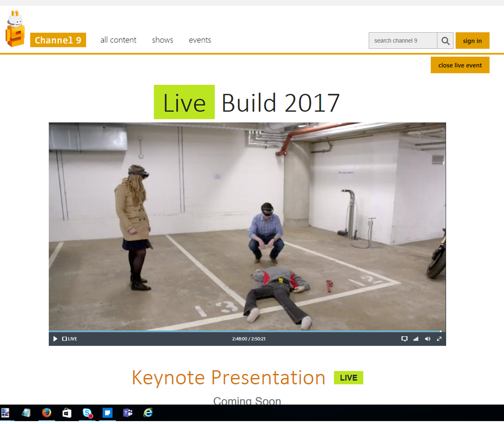Play the video stream

[55, 339]
